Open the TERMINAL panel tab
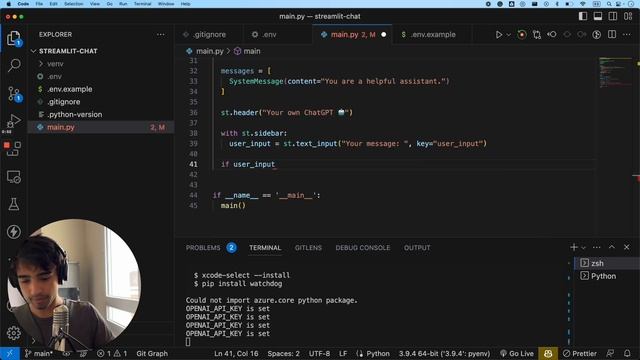 pyautogui.click(x=265, y=248)
